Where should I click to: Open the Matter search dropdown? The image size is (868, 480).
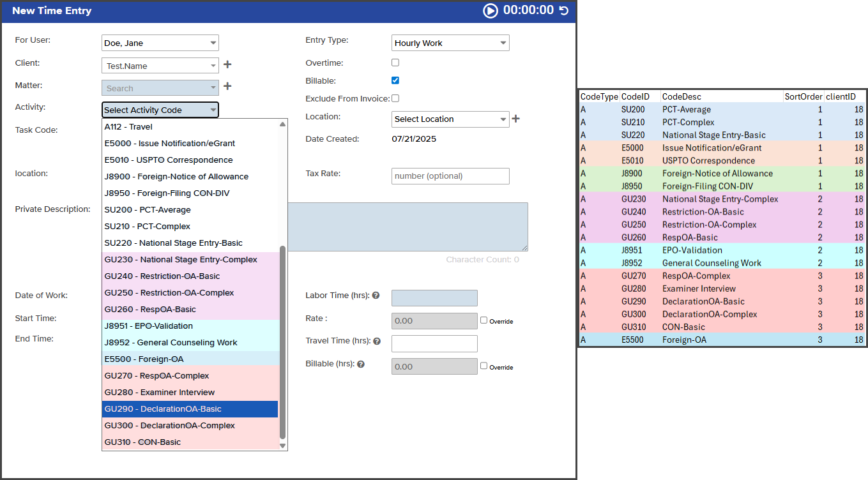[160, 88]
